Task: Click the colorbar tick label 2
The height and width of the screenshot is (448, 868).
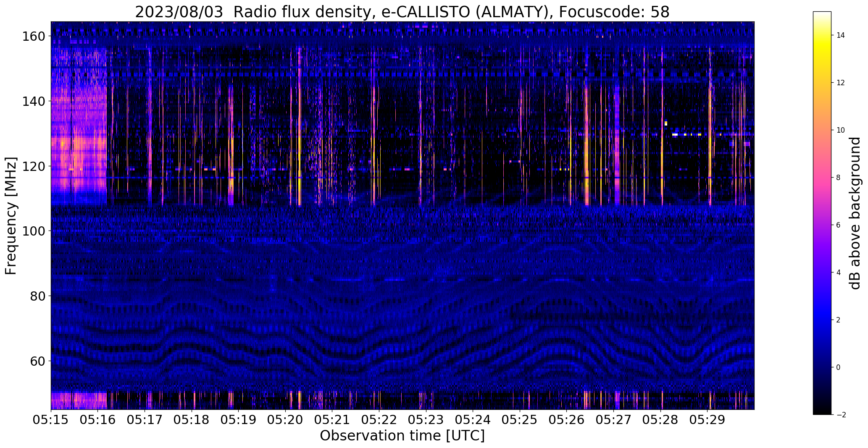Action: 838,320
